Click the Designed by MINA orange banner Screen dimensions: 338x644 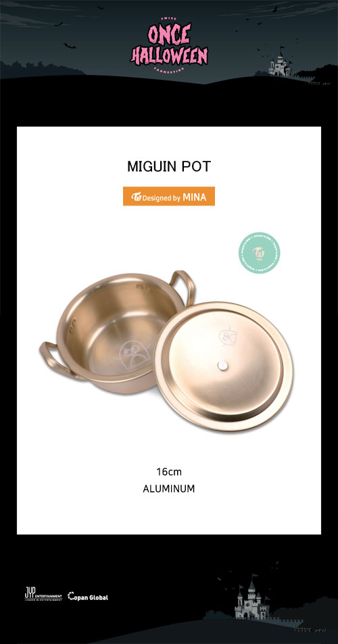(169, 197)
